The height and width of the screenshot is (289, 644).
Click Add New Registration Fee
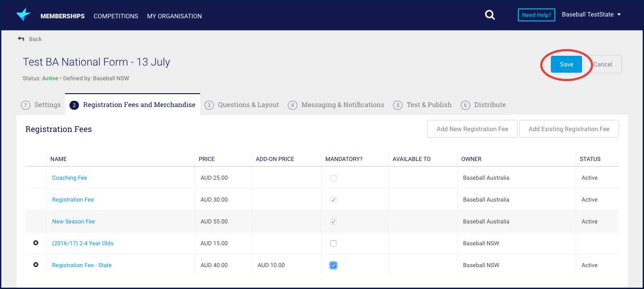pos(472,129)
